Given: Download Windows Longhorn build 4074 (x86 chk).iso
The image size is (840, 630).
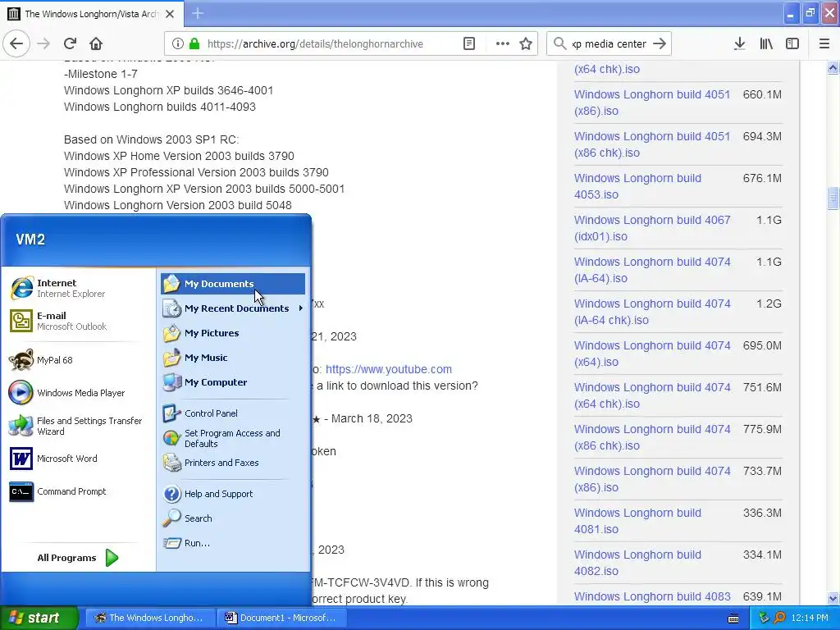Looking at the screenshot, I should coord(652,436).
